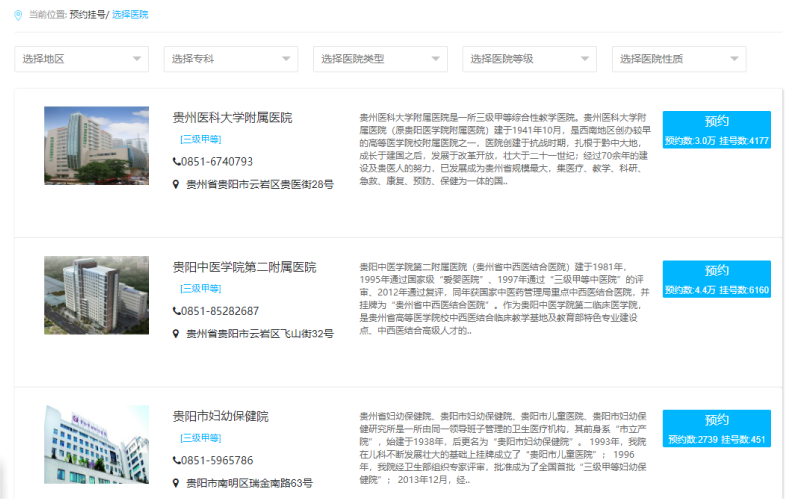Click address pin icon for 贵阳中医学院第二附属医院
Viewport: 795px width, 499px height.
coord(177,334)
